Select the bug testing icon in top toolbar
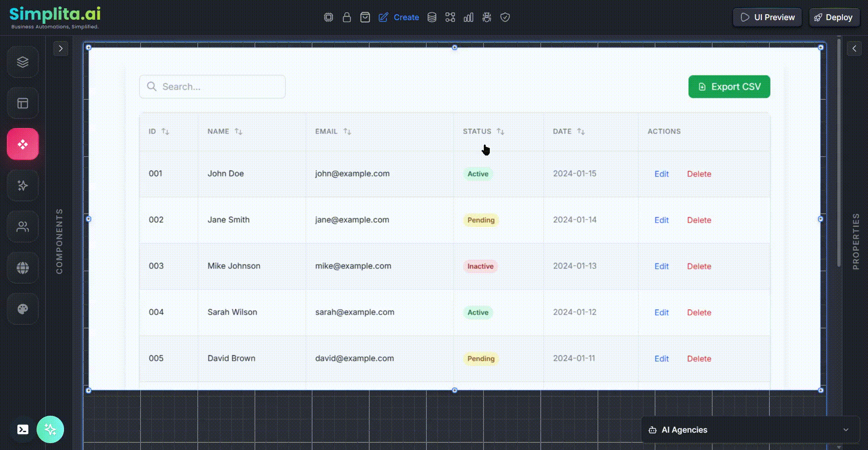 (x=487, y=17)
